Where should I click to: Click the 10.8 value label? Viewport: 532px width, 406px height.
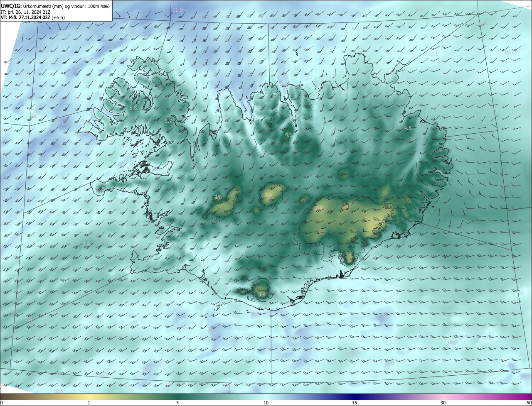(389, 363)
